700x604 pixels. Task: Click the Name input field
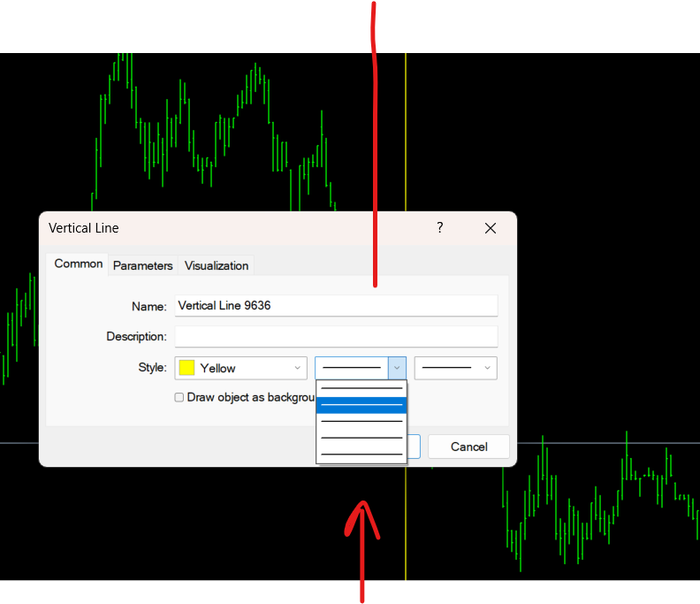coord(336,306)
